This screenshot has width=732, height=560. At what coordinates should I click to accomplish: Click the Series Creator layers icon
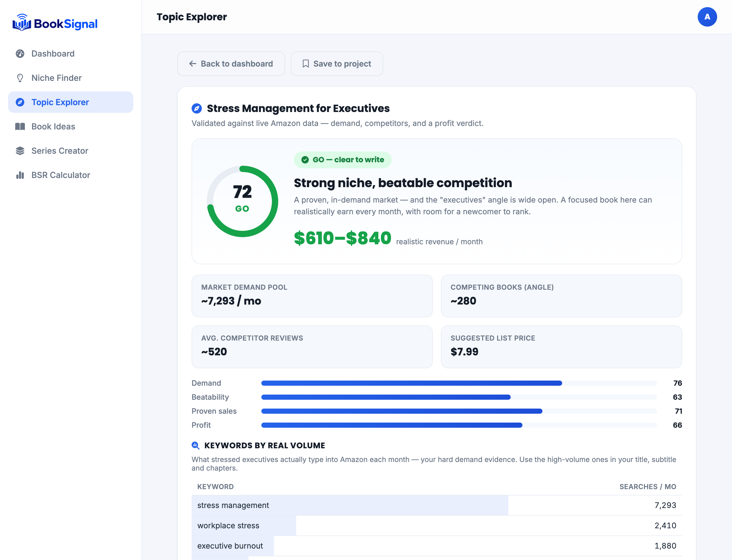coord(20,151)
